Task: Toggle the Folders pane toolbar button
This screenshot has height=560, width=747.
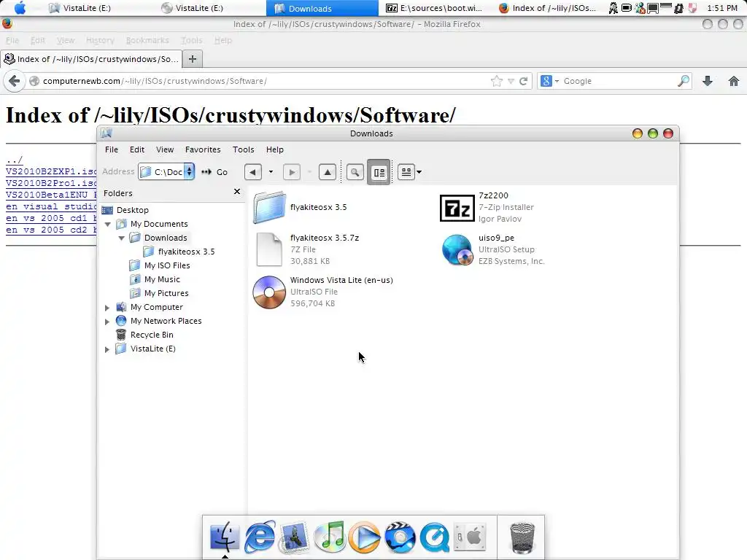Action: pos(379,172)
